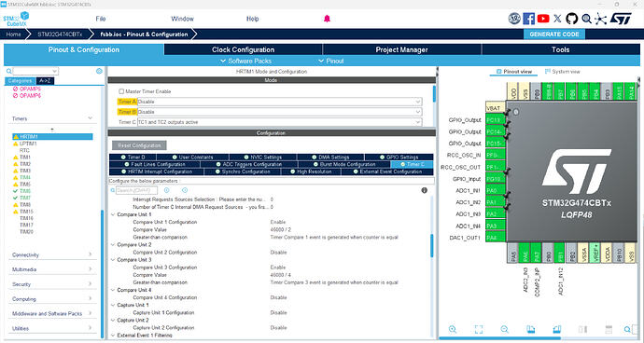644x343 pixels.
Task: Click the GENERATE CODE button
Action: [x=554, y=34]
